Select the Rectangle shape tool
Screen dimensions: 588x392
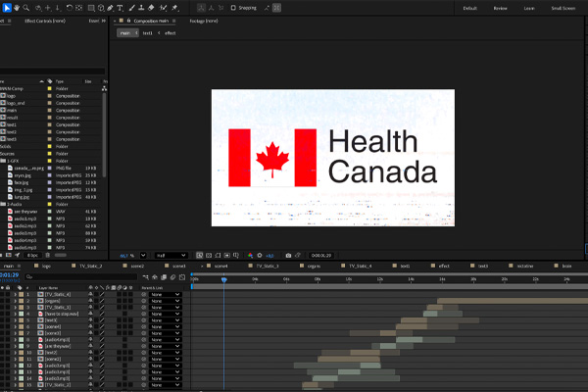pos(91,8)
